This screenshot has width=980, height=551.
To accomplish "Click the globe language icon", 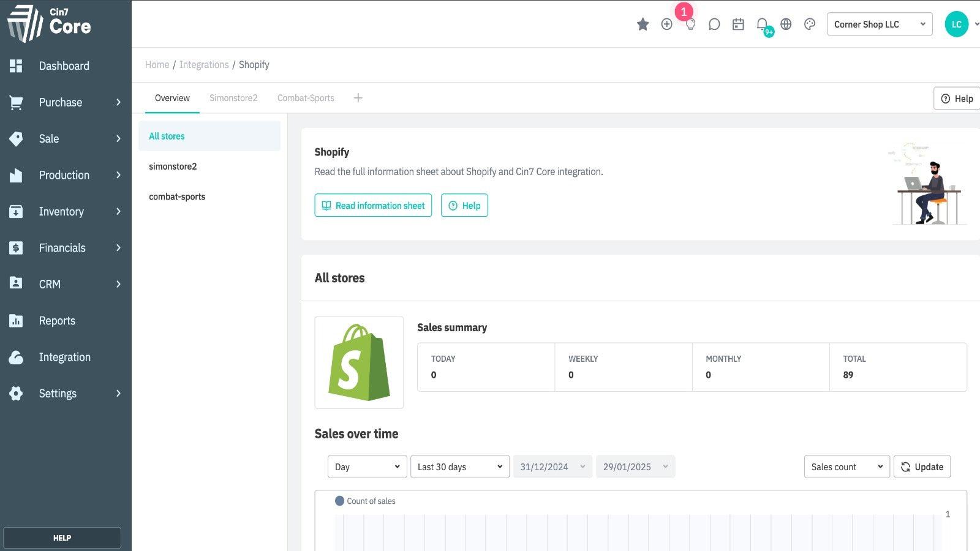I will [786, 24].
